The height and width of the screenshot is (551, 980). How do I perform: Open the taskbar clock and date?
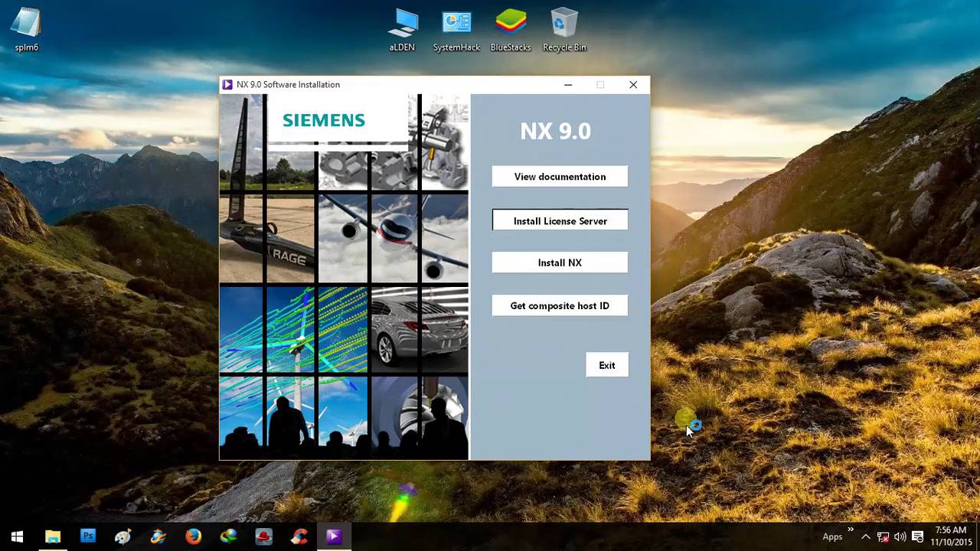pos(950,536)
